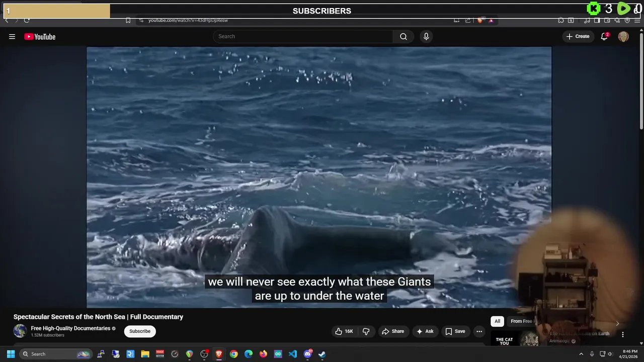Toggle the browser sidebar panel
This screenshot has width=644, height=362.
pos(597,21)
